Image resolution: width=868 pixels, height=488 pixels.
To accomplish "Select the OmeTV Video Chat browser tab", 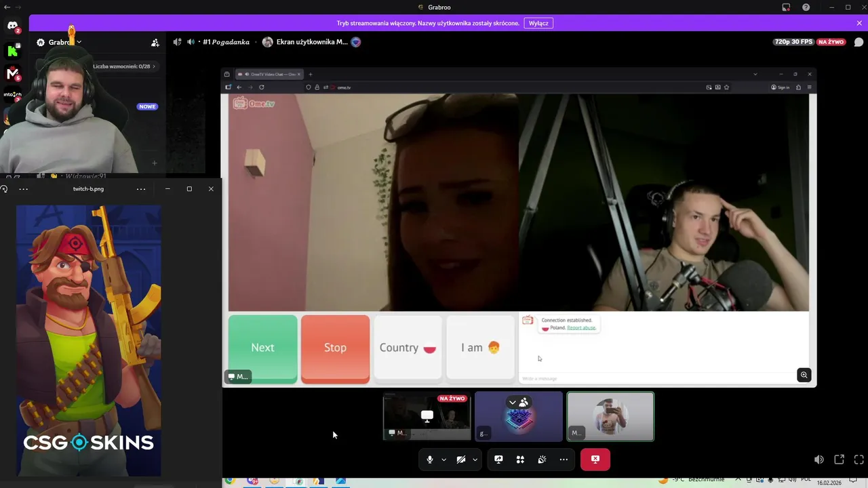I will click(269, 75).
